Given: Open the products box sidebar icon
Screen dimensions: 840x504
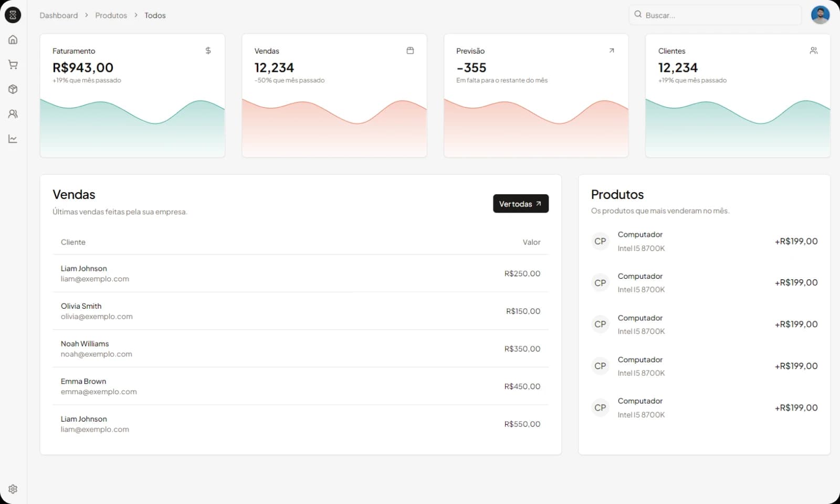Looking at the screenshot, I should tap(13, 89).
